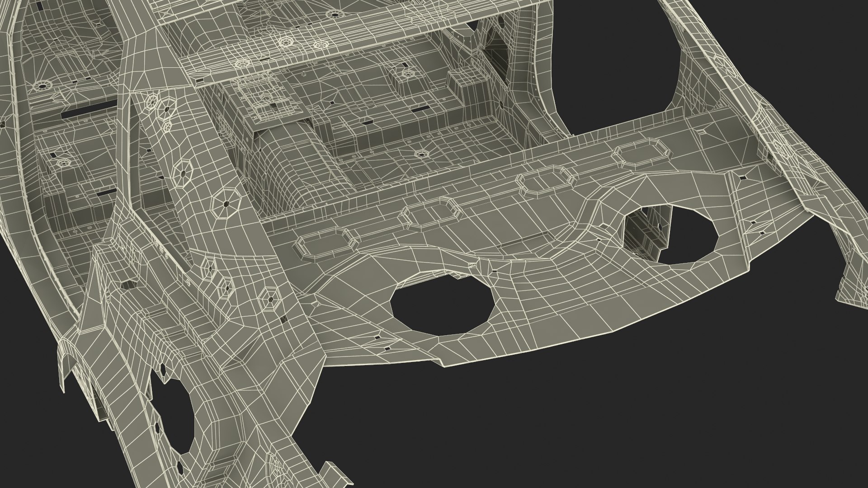Click the octagonal hole in far-left floor panel
The width and height of the screenshot is (868, 488).
coord(42,85)
